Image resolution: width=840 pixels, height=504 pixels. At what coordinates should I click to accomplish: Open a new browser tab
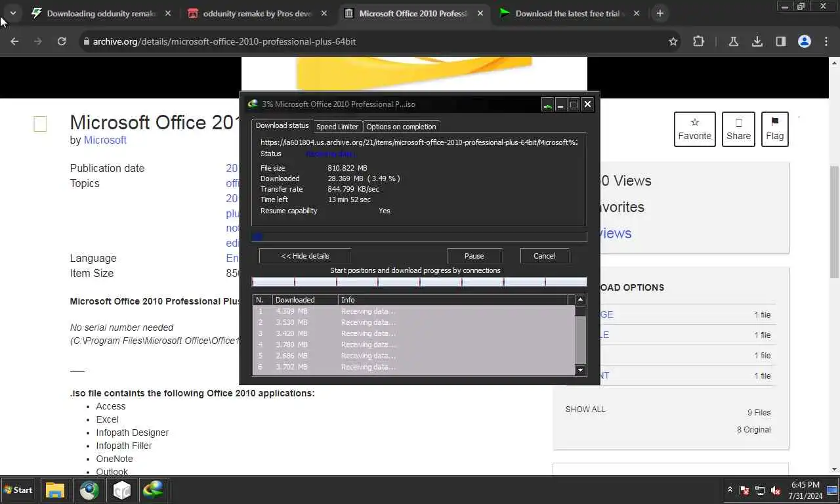660,13
